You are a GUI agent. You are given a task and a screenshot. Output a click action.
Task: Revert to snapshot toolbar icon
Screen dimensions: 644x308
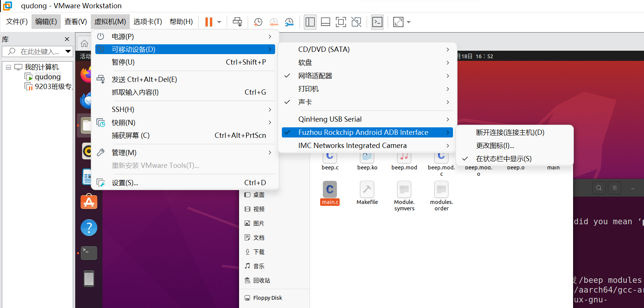tap(274, 22)
